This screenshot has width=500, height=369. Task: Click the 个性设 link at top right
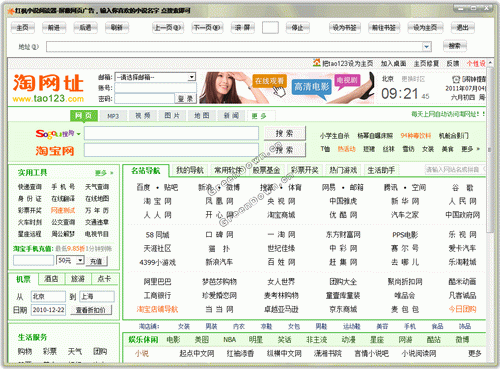coord(476,63)
